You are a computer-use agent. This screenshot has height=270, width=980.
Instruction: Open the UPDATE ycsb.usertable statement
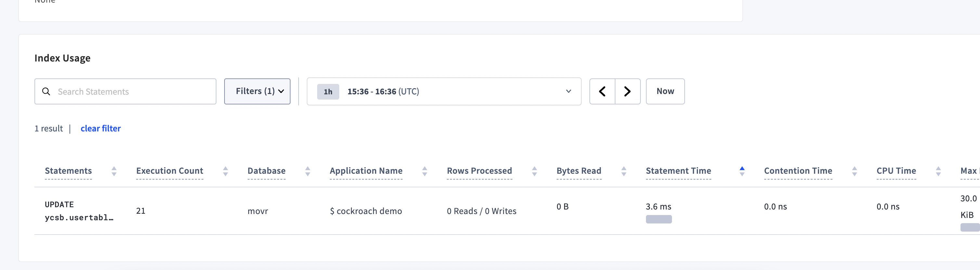pyautogui.click(x=79, y=211)
